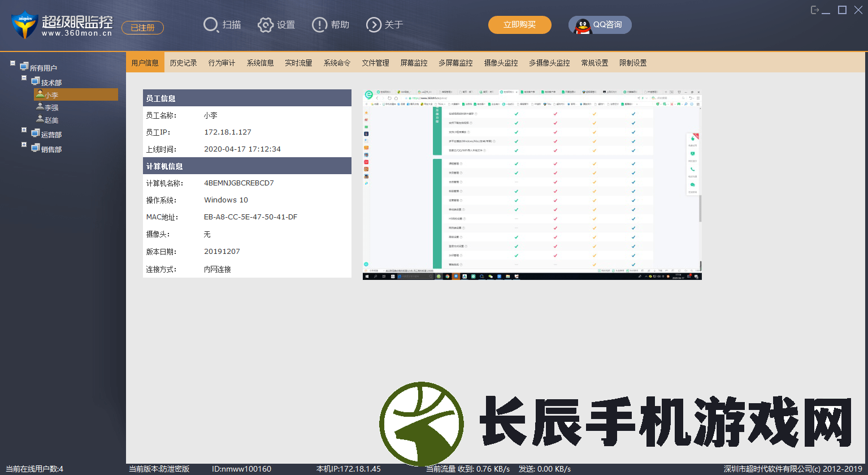
Task: Click the 所有用户 computer icon
Action: [x=24, y=67]
